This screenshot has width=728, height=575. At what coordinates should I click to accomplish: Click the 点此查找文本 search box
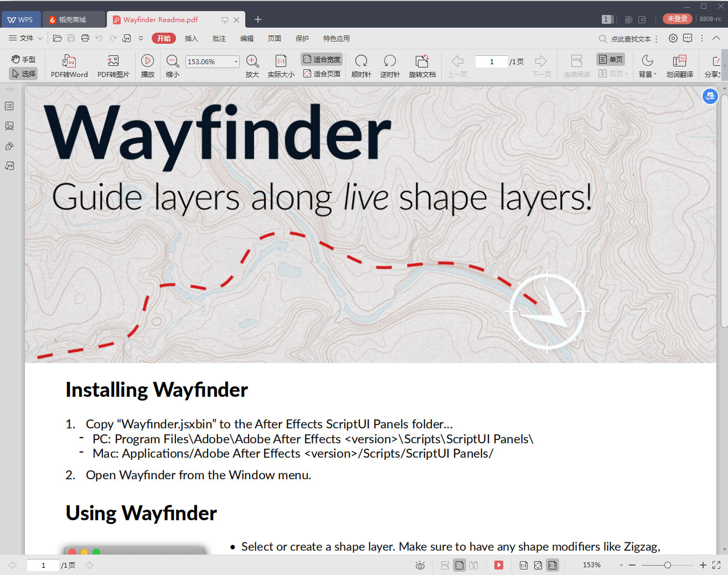point(626,39)
